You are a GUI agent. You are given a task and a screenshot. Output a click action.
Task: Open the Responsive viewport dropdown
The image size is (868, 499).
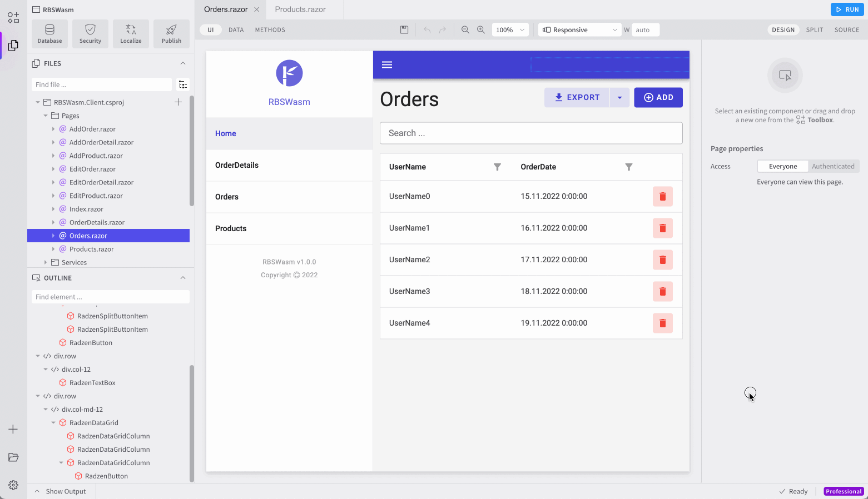tap(579, 30)
